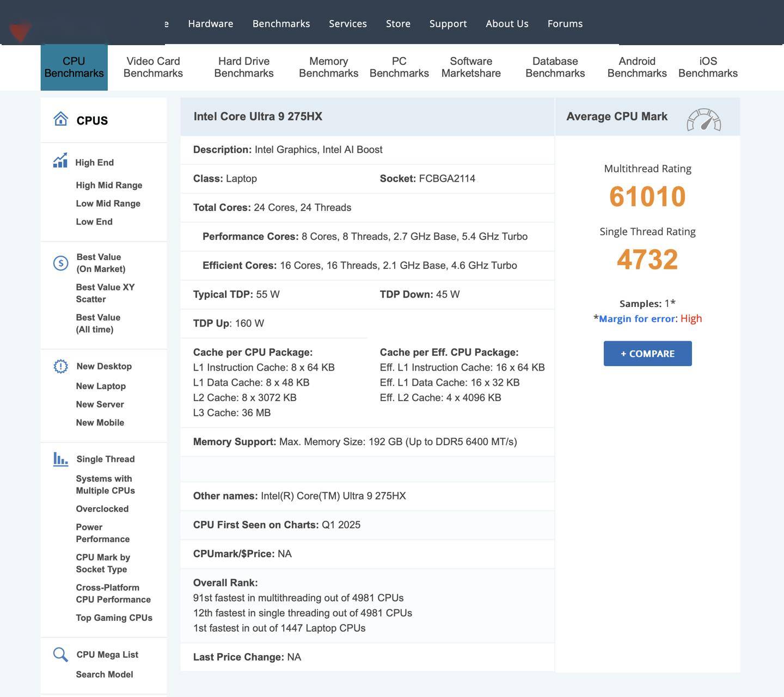
Task: View the New Laptop CPUs list
Action: pos(101,386)
